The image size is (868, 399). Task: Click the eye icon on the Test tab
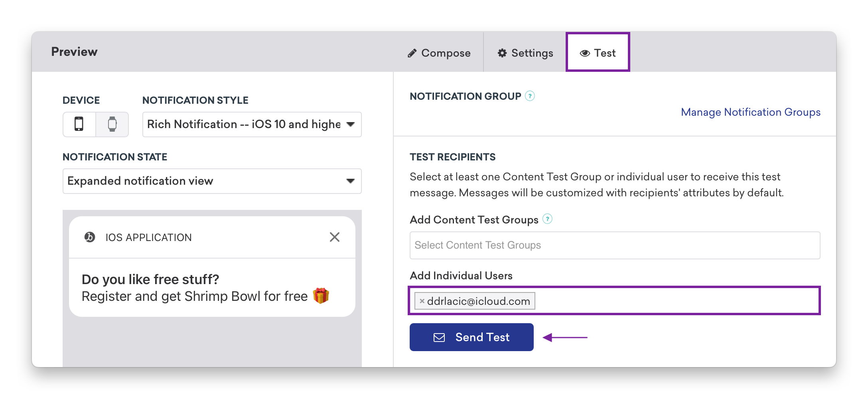[x=585, y=53]
